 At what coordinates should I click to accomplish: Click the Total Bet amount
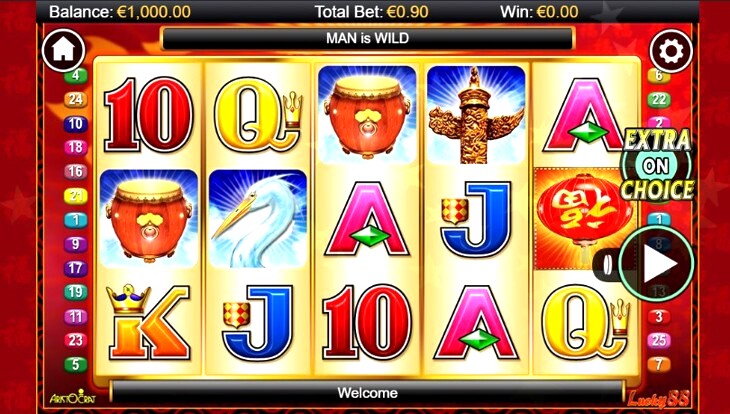point(372,12)
